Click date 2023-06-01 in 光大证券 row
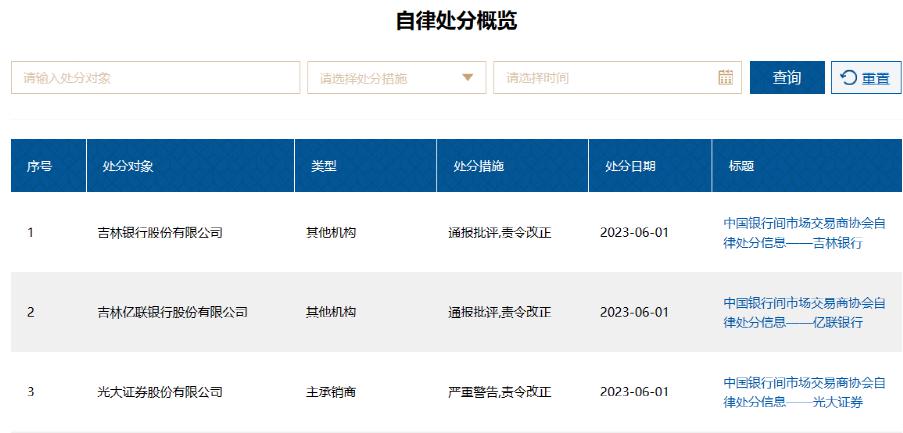The image size is (903, 433). 634,392
